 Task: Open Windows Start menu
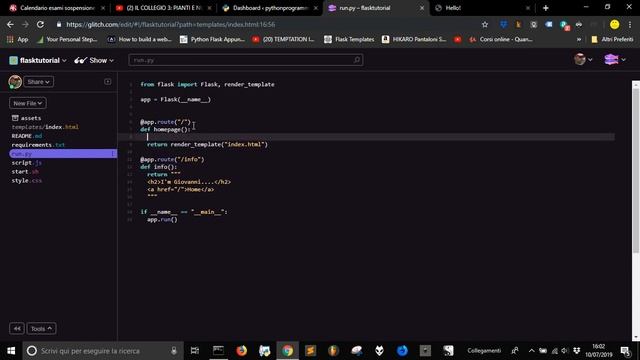[x=11, y=351]
